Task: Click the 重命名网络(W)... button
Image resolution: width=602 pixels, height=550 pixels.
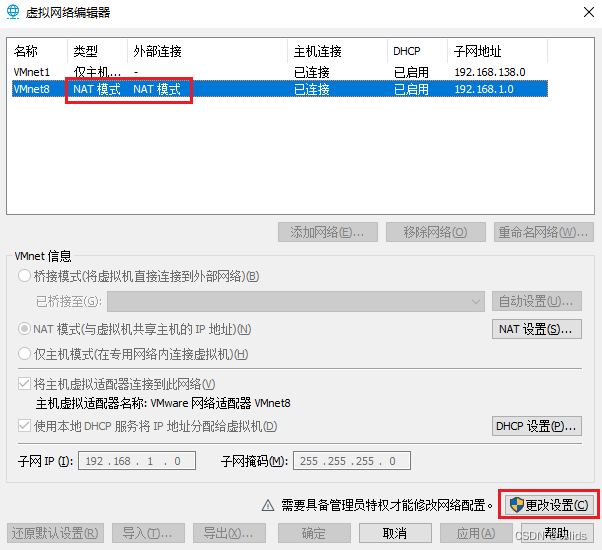Action: [x=544, y=232]
